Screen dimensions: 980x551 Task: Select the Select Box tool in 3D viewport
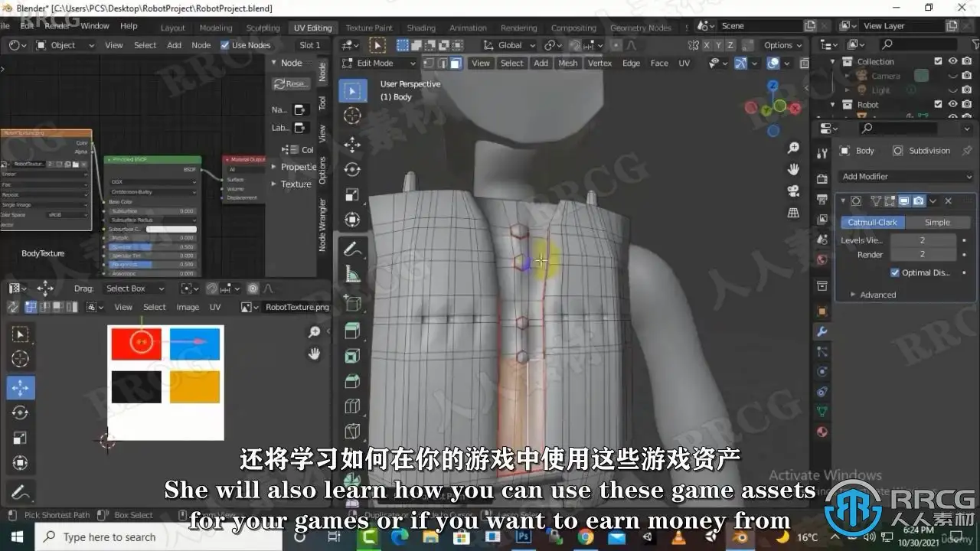point(352,91)
